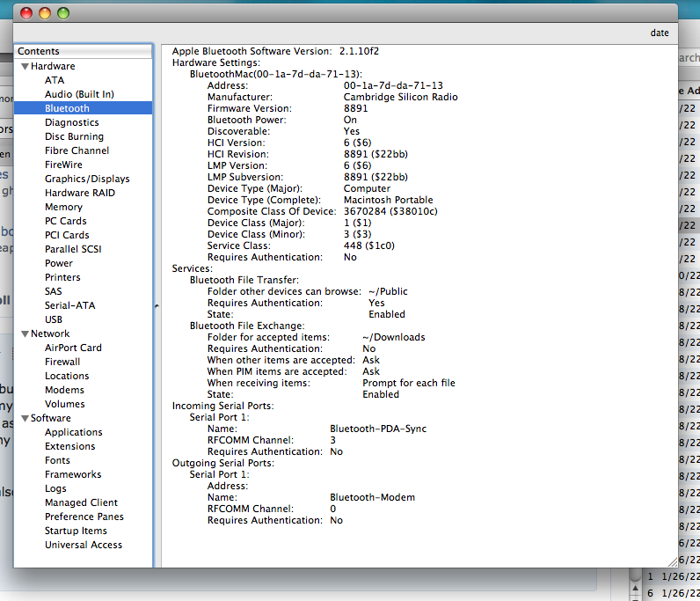Close the System Profiler window

click(x=26, y=13)
